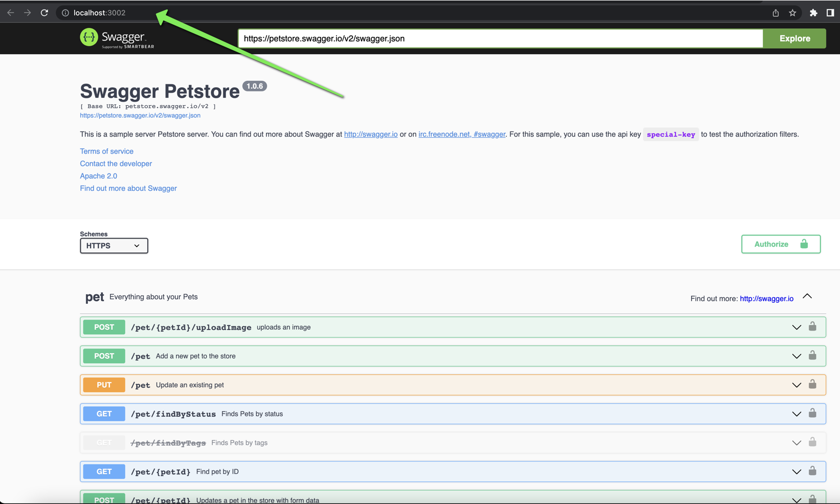This screenshot has height=504, width=840.
Task: Click the Authorize button
Action: coord(781,244)
